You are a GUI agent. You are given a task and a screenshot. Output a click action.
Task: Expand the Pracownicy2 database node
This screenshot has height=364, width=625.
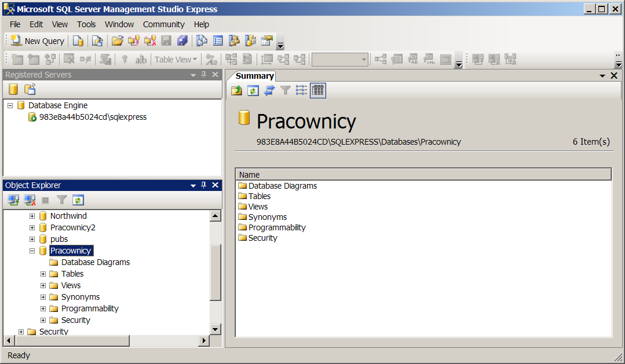point(32,228)
